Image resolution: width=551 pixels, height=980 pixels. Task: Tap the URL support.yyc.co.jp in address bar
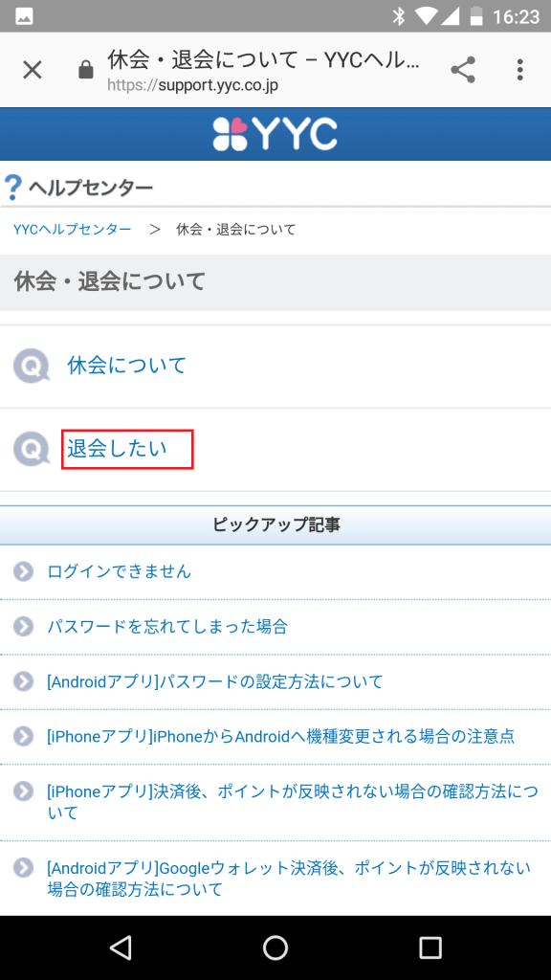point(192,85)
